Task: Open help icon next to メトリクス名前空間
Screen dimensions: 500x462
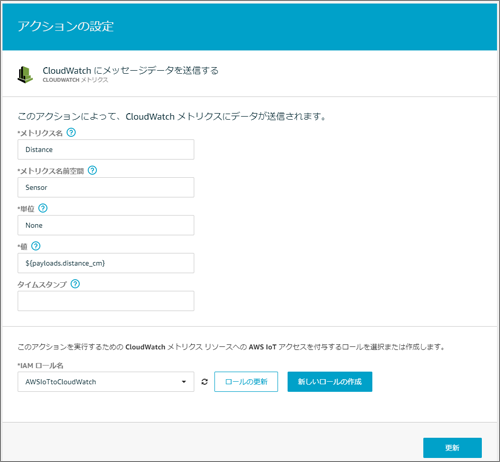Action: (x=92, y=170)
